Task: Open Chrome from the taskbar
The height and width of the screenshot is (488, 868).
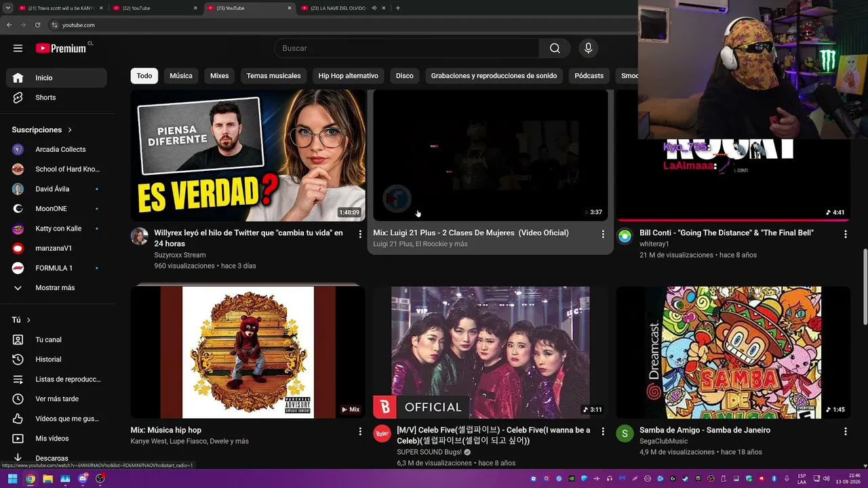Action: 31,479
